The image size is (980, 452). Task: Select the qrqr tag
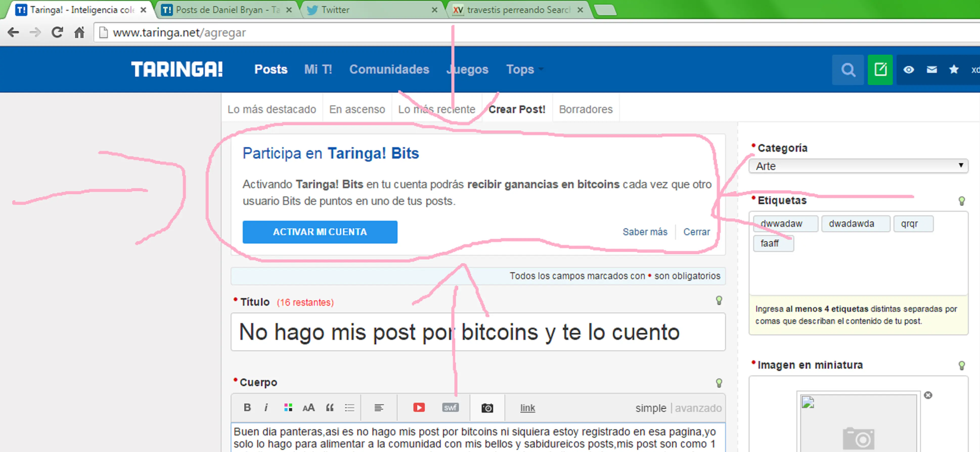(x=913, y=223)
